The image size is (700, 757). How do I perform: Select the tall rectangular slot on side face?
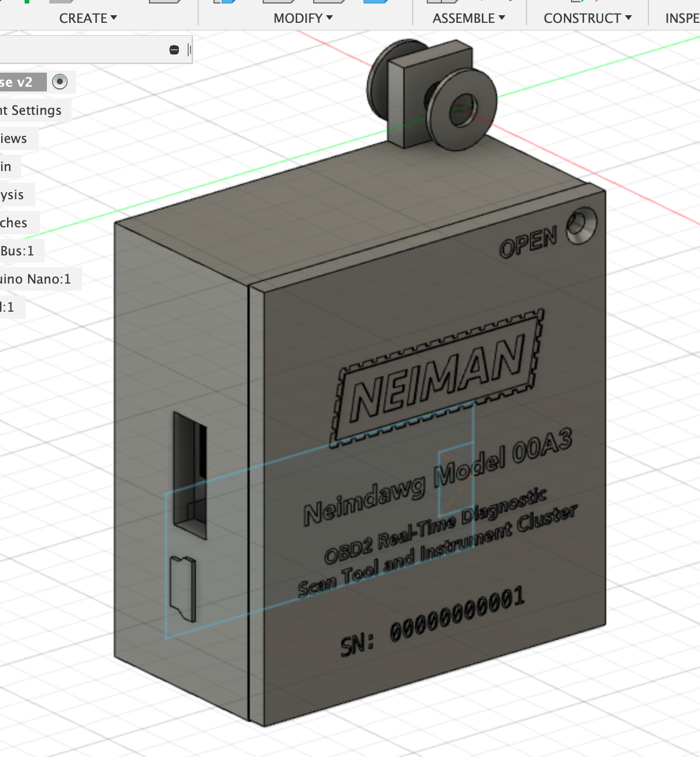191,475
